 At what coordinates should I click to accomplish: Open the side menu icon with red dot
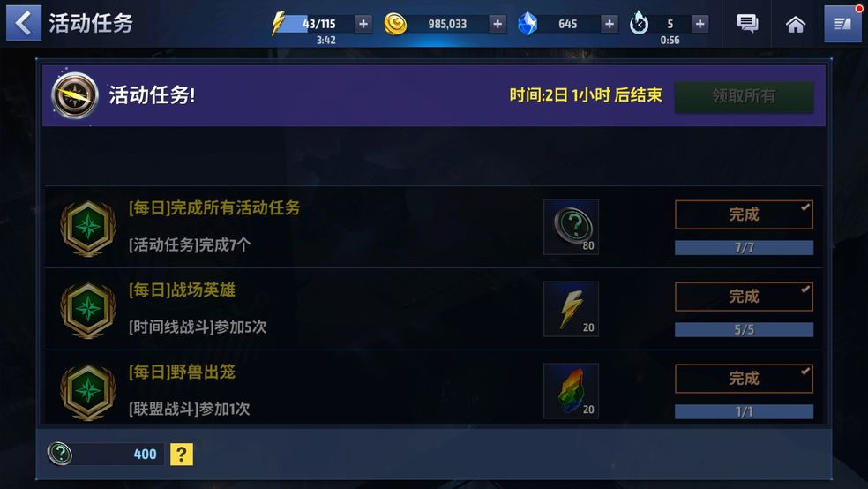[x=842, y=23]
